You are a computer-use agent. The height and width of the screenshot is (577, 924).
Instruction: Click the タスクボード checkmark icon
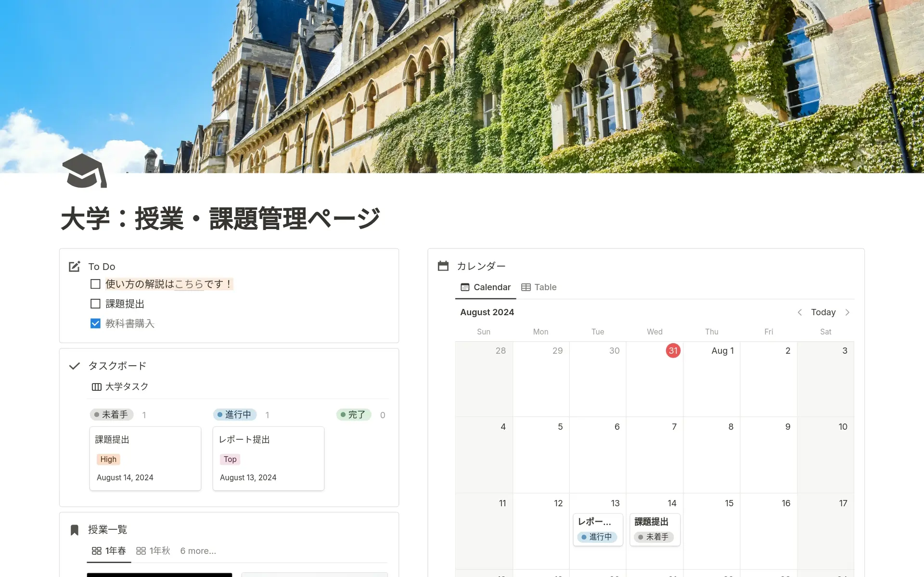click(x=74, y=366)
